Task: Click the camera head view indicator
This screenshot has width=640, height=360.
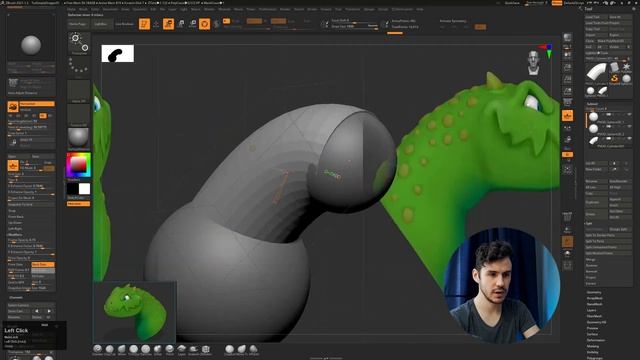Action: pyautogui.click(x=533, y=63)
